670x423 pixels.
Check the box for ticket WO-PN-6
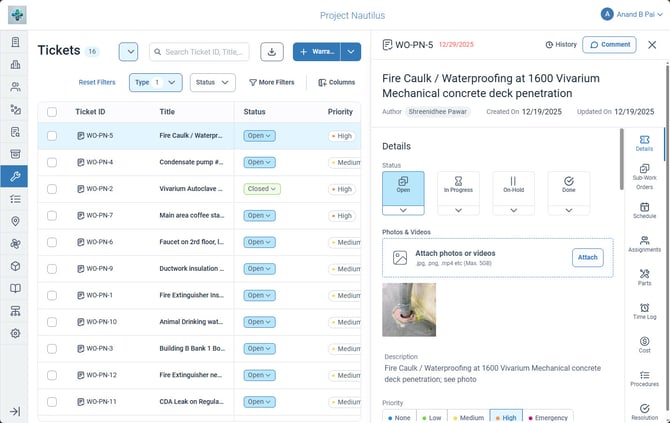52,242
